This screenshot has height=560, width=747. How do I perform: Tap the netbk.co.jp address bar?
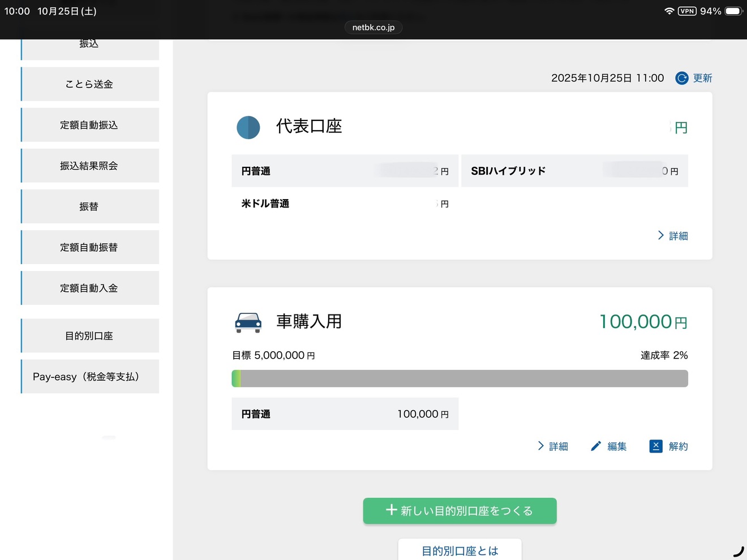(373, 27)
